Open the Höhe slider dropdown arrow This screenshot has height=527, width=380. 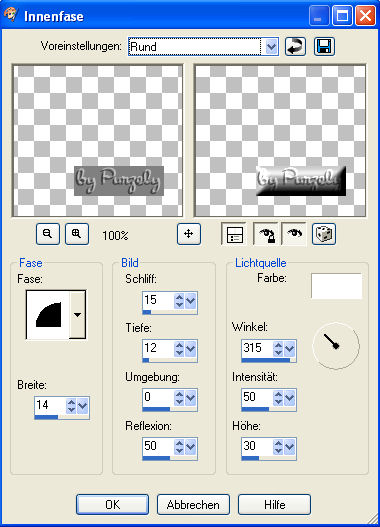click(x=289, y=447)
